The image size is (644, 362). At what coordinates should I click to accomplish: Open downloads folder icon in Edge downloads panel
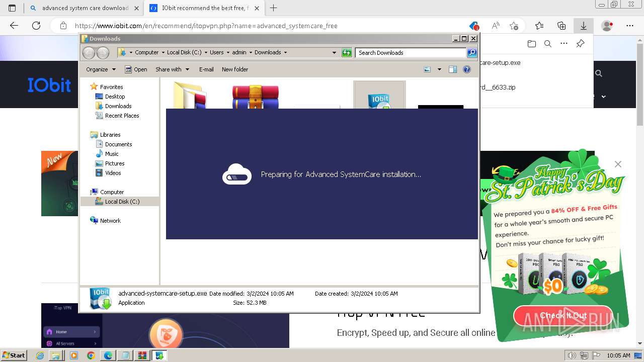[532, 44]
